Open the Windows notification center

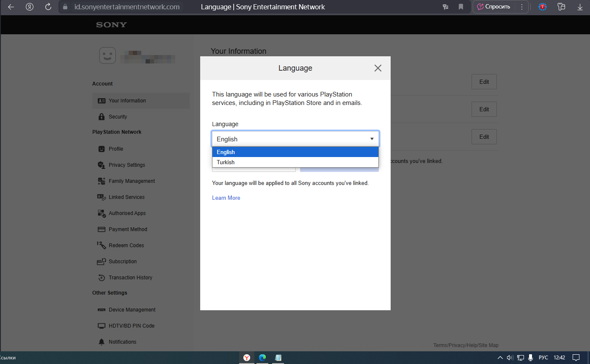[576, 358]
